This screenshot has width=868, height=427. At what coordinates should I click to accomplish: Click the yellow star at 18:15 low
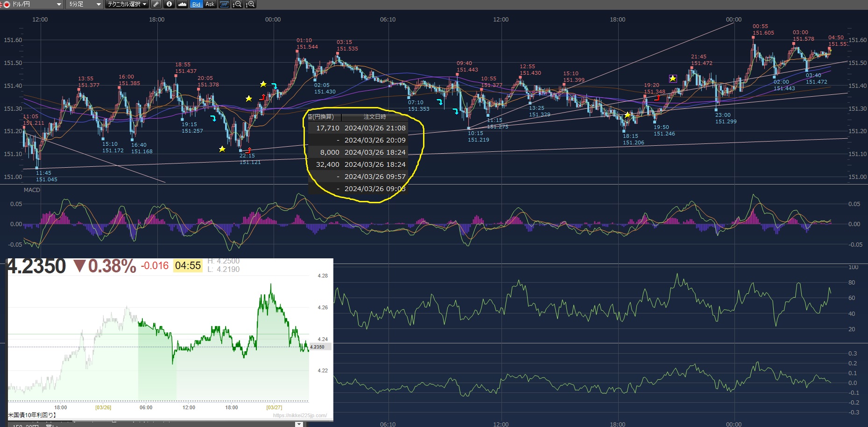628,115
